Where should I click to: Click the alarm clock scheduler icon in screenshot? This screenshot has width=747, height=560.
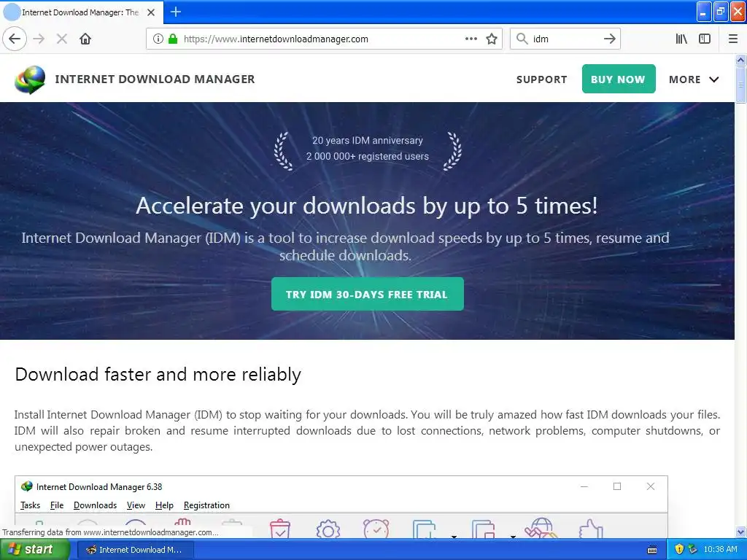pos(376,528)
